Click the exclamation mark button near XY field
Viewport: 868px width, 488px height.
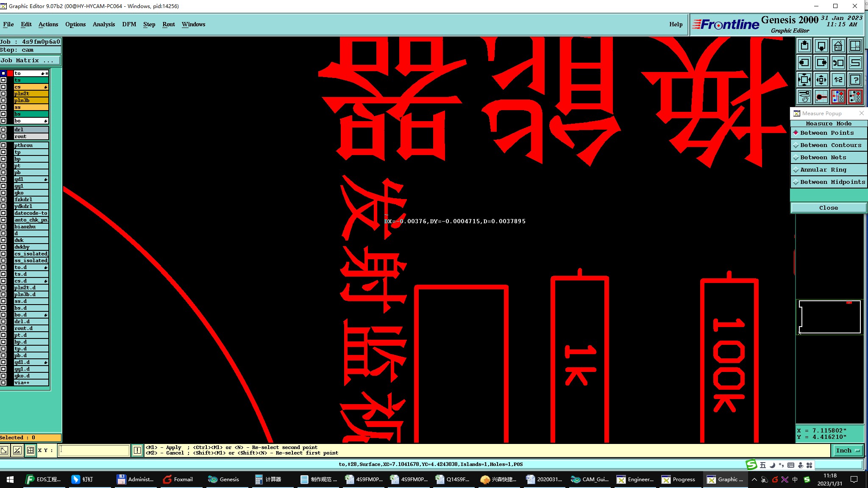pyautogui.click(x=137, y=450)
